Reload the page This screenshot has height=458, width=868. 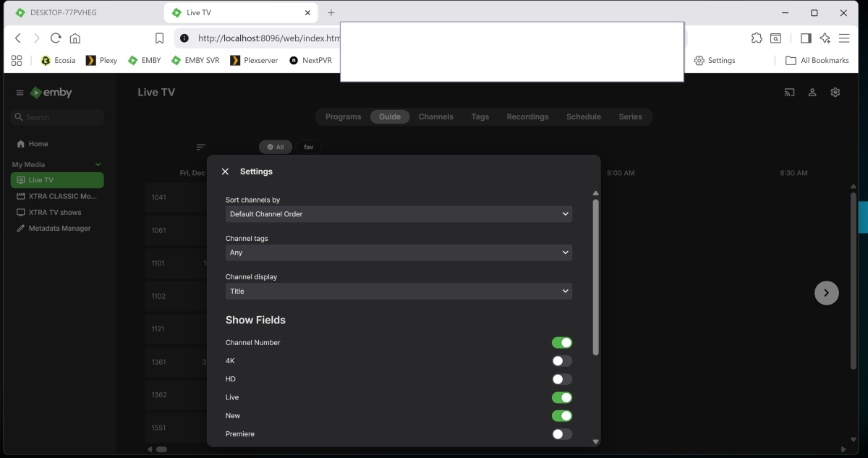pyautogui.click(x=56, y=38)
